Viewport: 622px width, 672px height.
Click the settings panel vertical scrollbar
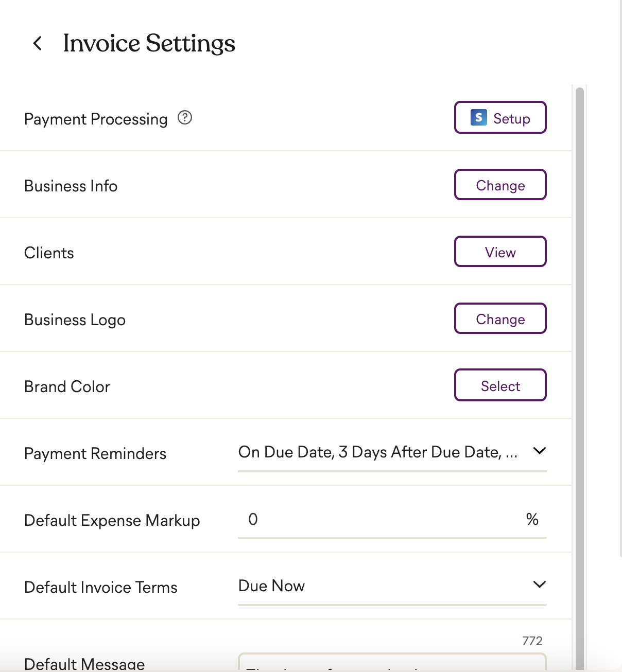580,378
